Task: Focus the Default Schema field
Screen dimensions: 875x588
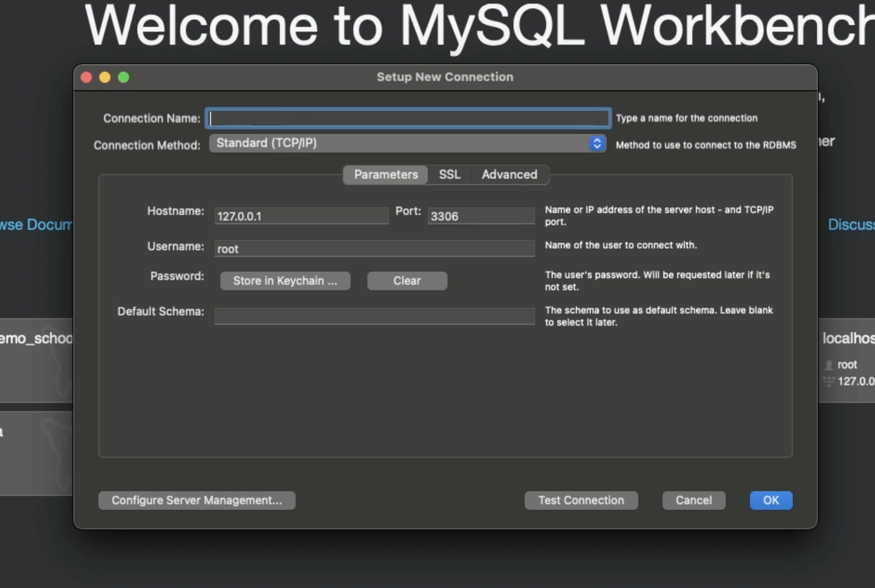Action: coord(375,316)
